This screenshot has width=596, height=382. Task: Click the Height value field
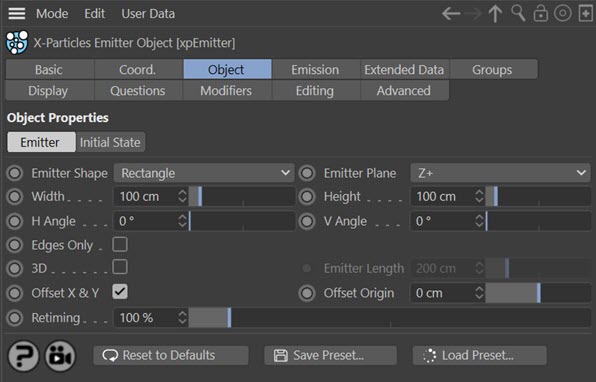pos(442,197)
